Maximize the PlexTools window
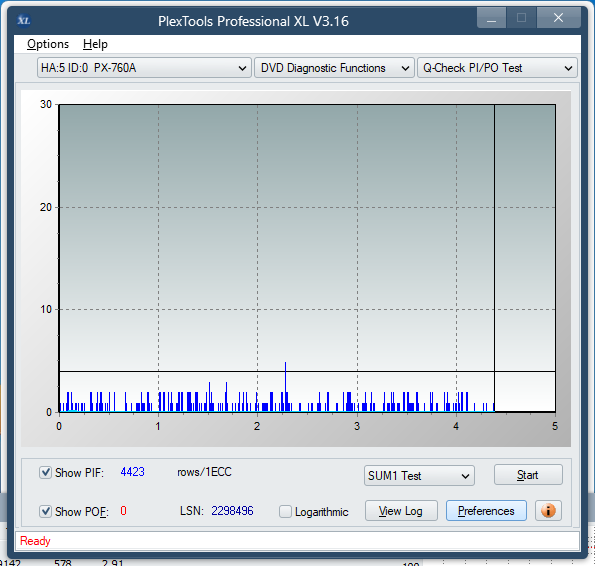Image resolution: width=595 pixels, height=566 pixels. [521, 18]
